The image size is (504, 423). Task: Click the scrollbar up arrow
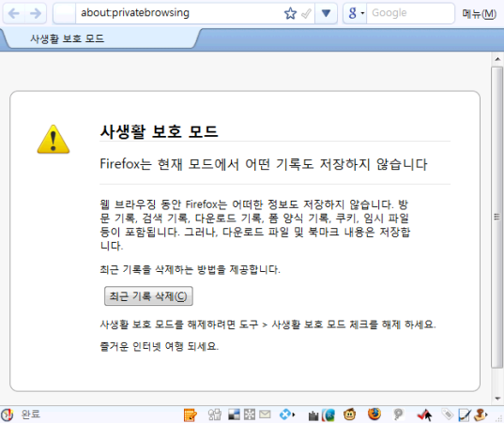(497, 59)
